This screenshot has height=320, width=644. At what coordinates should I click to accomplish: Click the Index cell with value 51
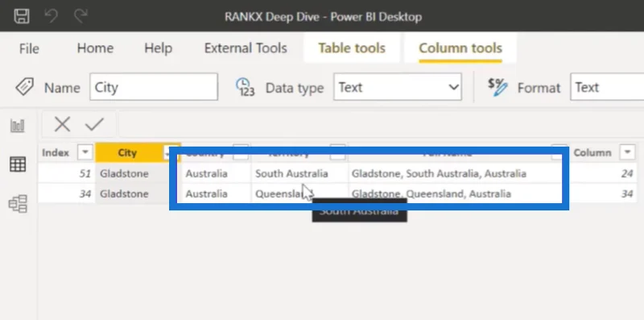point(67,173)
